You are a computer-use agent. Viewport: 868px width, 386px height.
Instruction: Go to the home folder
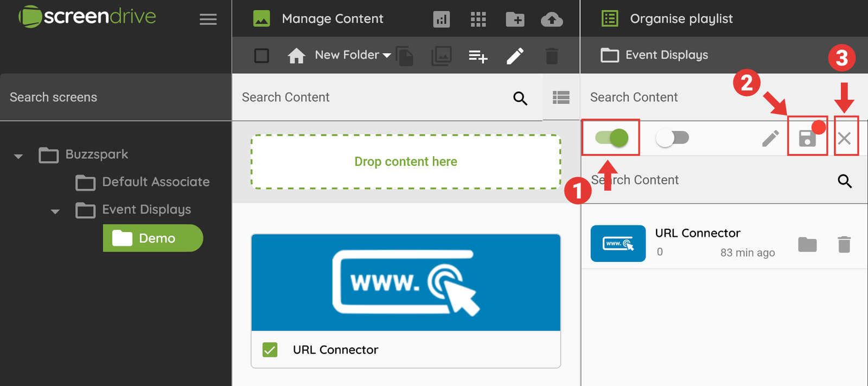point(296,56)
